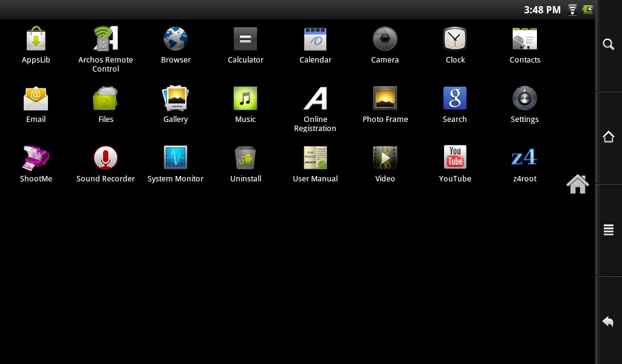Launch the Email app
The image size is (622, 364).
pyautogui.click(x=36, y=98)
